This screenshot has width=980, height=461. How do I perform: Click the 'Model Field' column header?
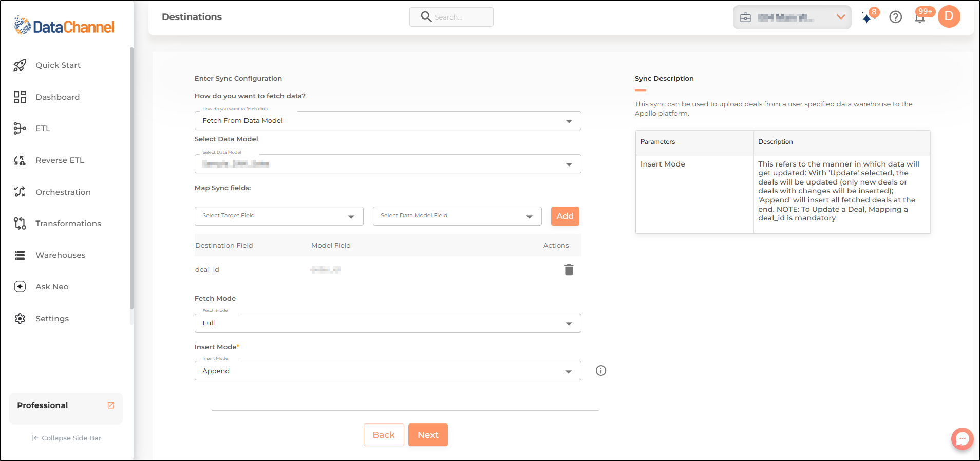point(331,246)
